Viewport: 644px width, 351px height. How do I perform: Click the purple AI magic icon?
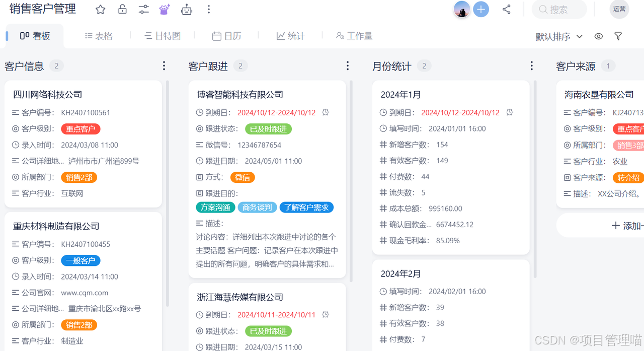click(165, 9)
